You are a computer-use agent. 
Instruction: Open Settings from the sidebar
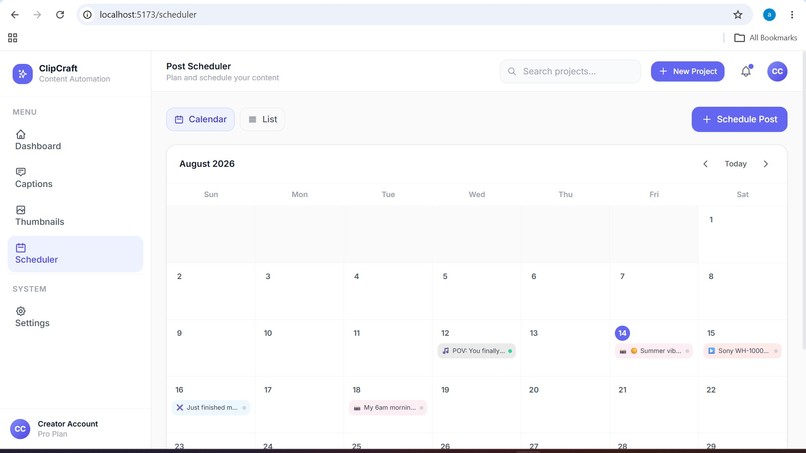pos(75,317)
